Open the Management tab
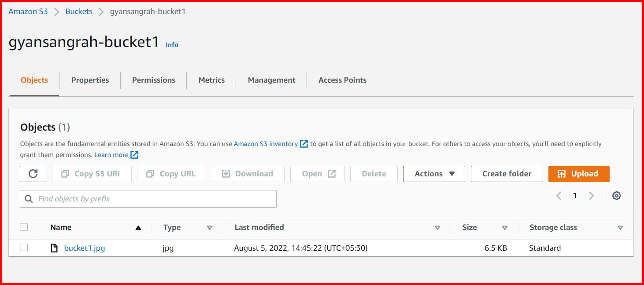Screen dimensions: 644x285 271,80
